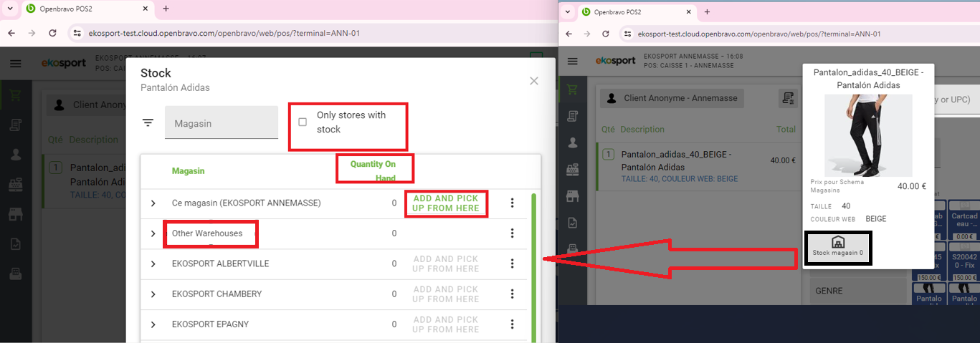Focus the Magasin search field
Screen dimensions: 980x343
(222, 122)
